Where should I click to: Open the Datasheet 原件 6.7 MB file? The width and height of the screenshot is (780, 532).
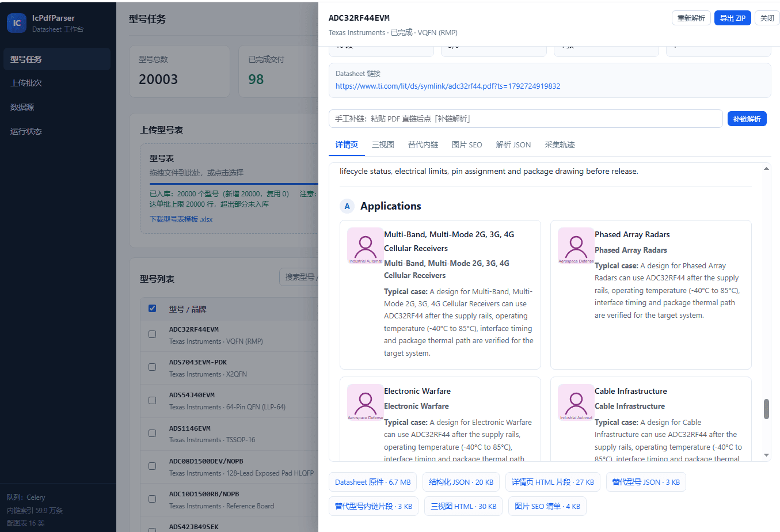coord(373,482)
